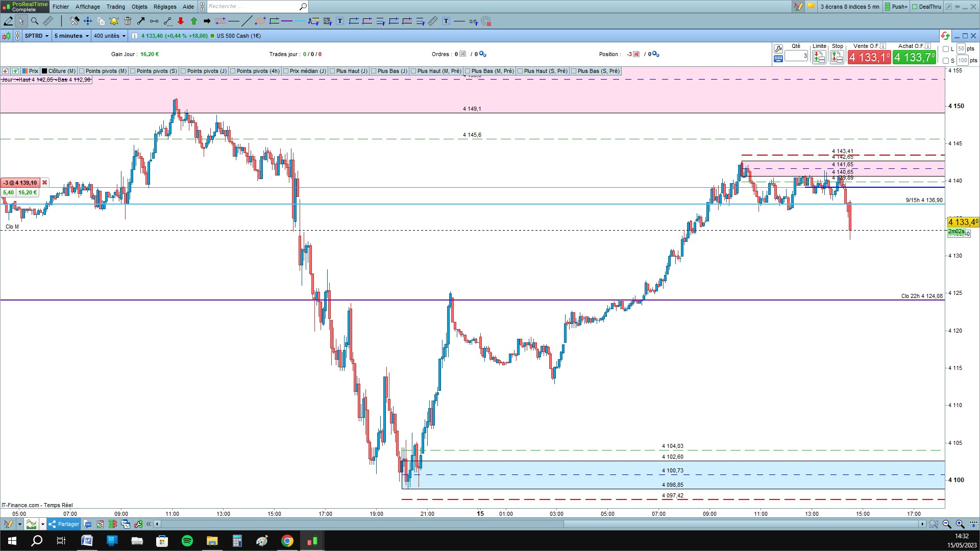The width and height of the screenshot is (980, 551).
Task: Click the alert bell icon
Action: click(114, 21)
